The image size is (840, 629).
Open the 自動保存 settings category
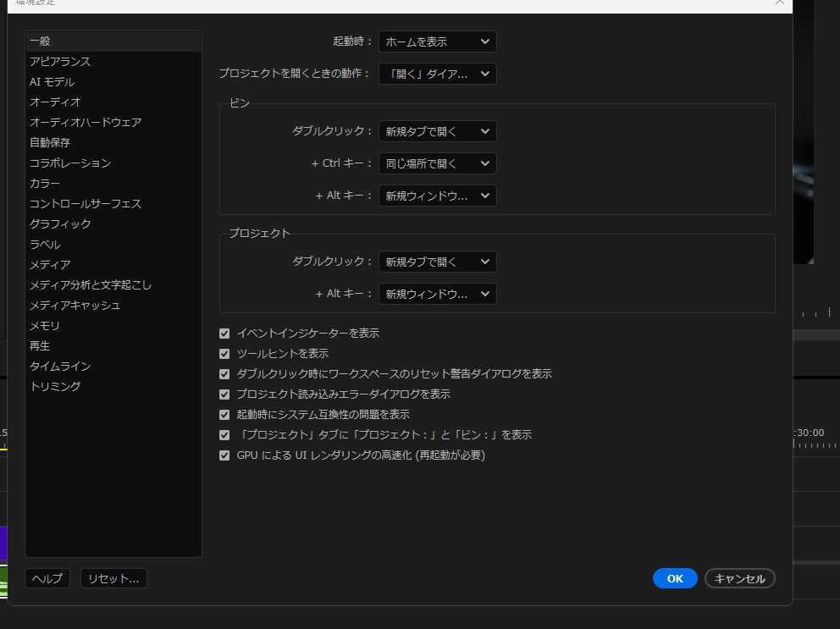(x=50, y=143)
